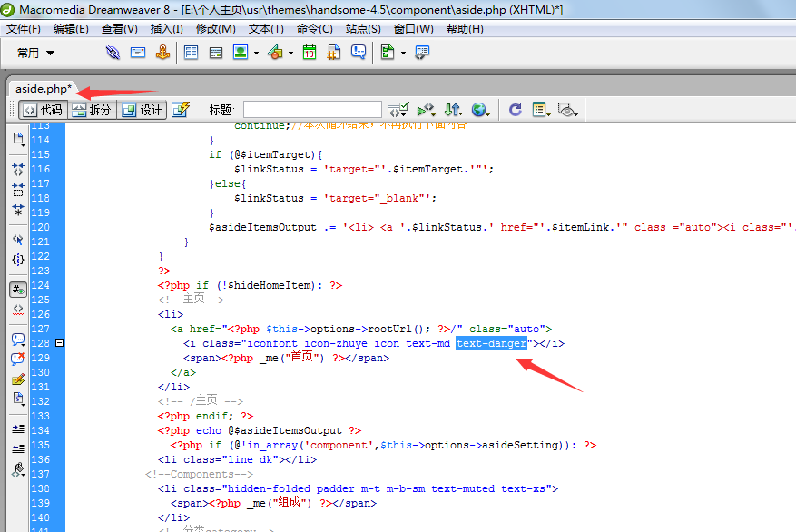Click the Images insert icon
Screen dimensions: 796x532
(241, 53)
